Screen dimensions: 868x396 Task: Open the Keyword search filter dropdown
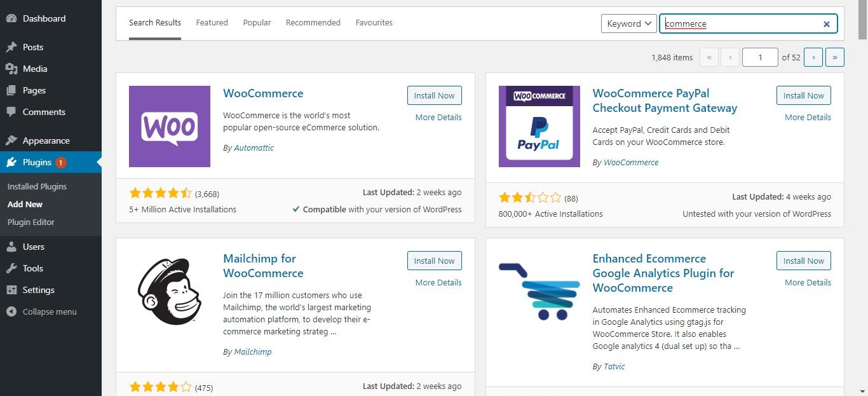click(628, 23)
